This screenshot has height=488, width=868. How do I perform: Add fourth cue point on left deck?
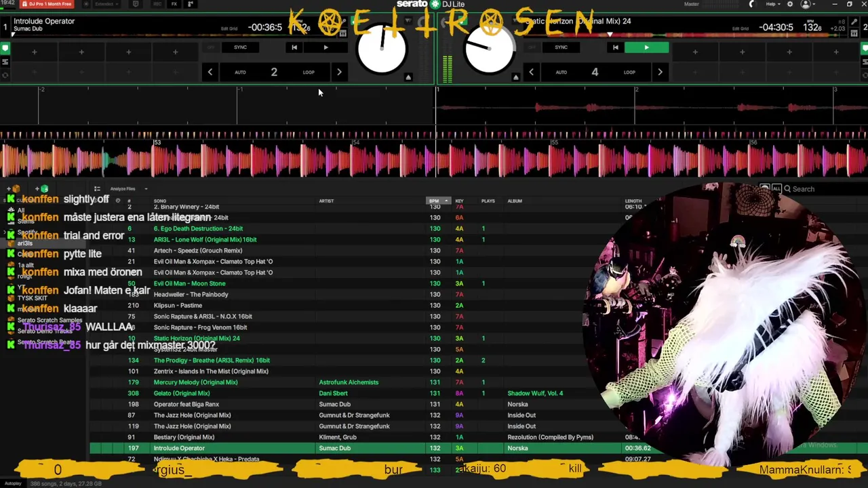(175, 52)
